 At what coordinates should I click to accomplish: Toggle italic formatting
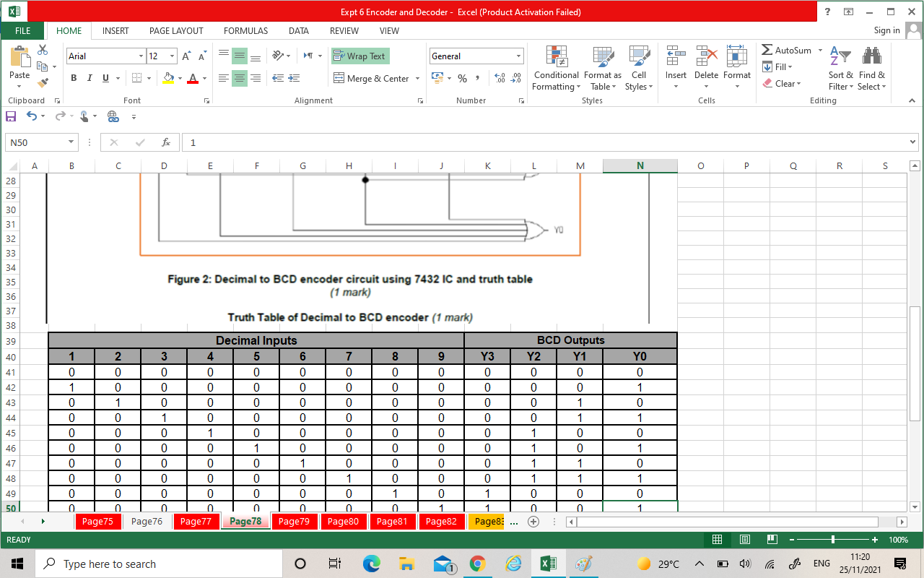pos(89,77)
